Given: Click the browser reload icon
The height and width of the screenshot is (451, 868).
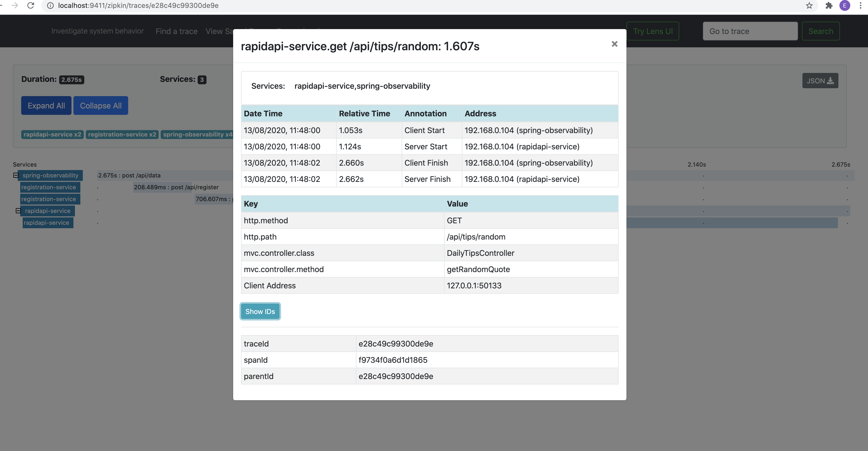Looking at the screenshot, I should coord(31,5).
